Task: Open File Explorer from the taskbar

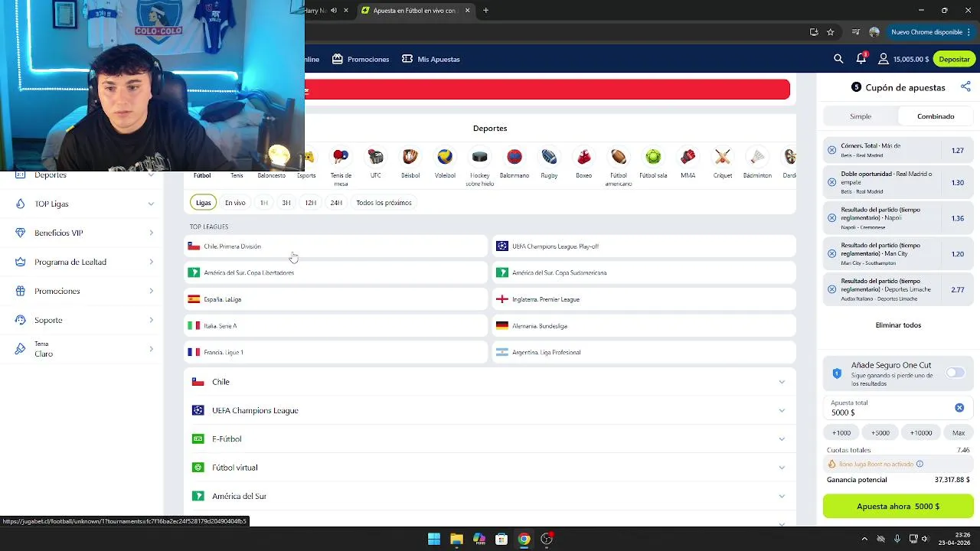Action: (x=456, y=539)
